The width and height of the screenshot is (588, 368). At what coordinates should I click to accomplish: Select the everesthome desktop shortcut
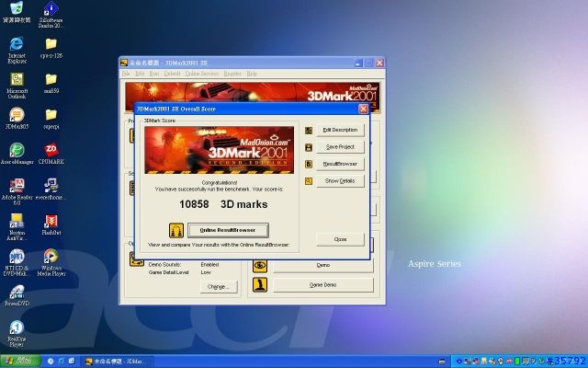[x=51, y=189]
